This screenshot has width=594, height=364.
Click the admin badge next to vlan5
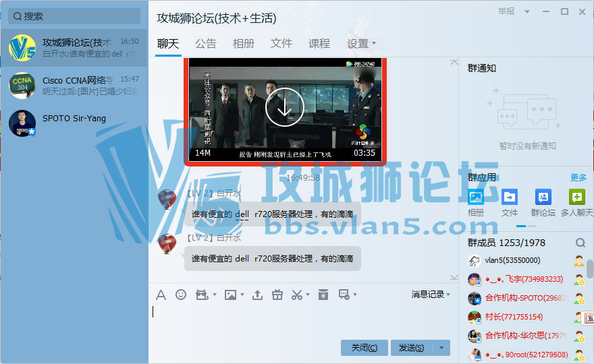579,261
